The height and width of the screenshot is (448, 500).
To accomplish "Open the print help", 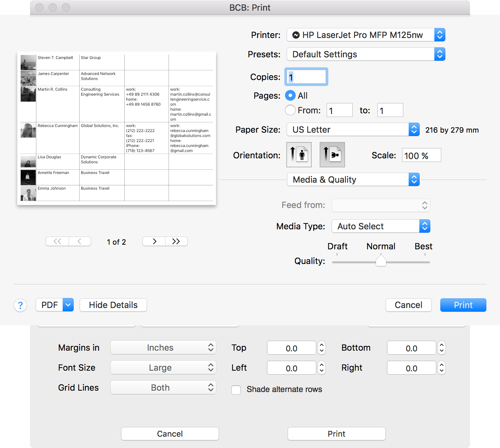I will (x=20, y=305).
